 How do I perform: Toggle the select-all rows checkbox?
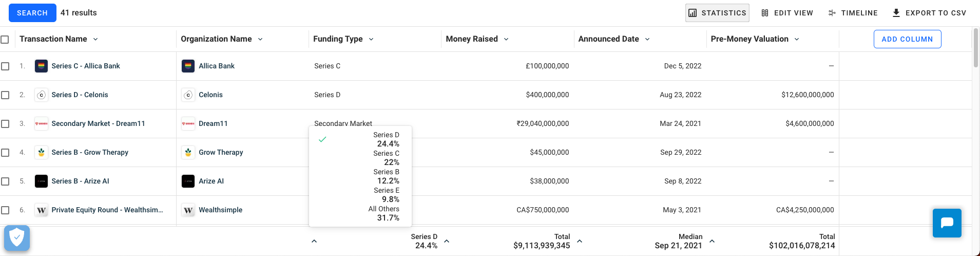[5, 40]
